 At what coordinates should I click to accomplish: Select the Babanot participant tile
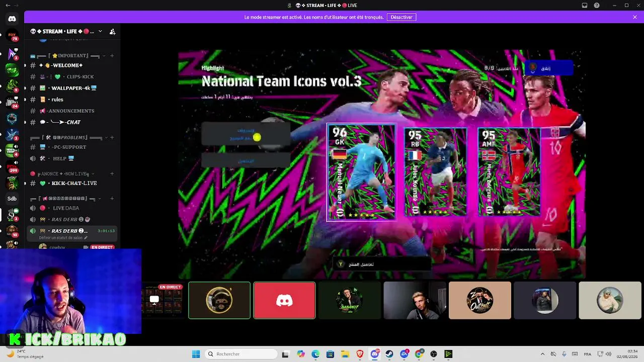(350, 300)
